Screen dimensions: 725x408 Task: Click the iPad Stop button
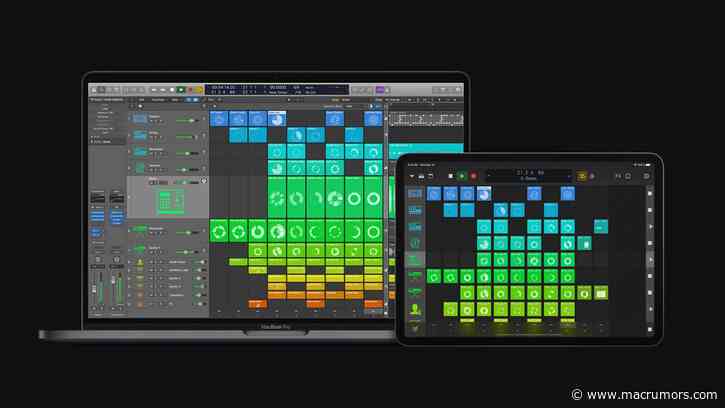pos(451,176)
